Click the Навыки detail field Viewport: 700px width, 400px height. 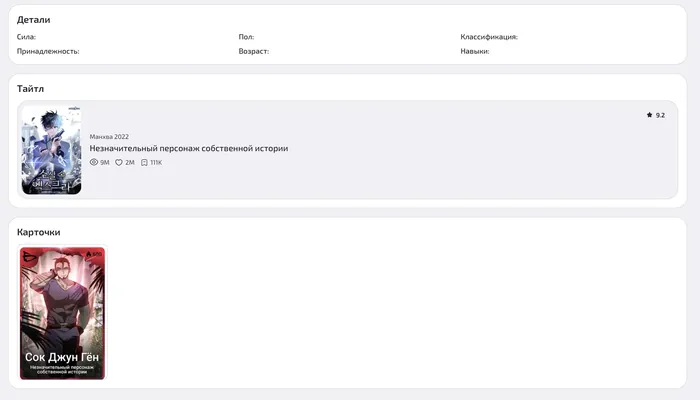(475, 51)
